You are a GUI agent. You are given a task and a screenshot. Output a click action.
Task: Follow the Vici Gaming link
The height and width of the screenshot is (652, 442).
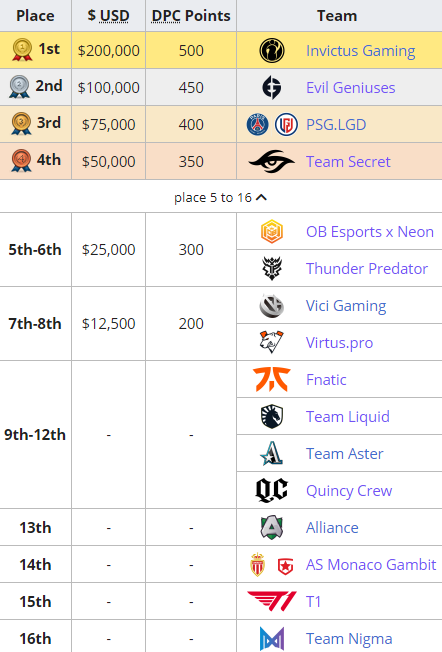(346, 306)
